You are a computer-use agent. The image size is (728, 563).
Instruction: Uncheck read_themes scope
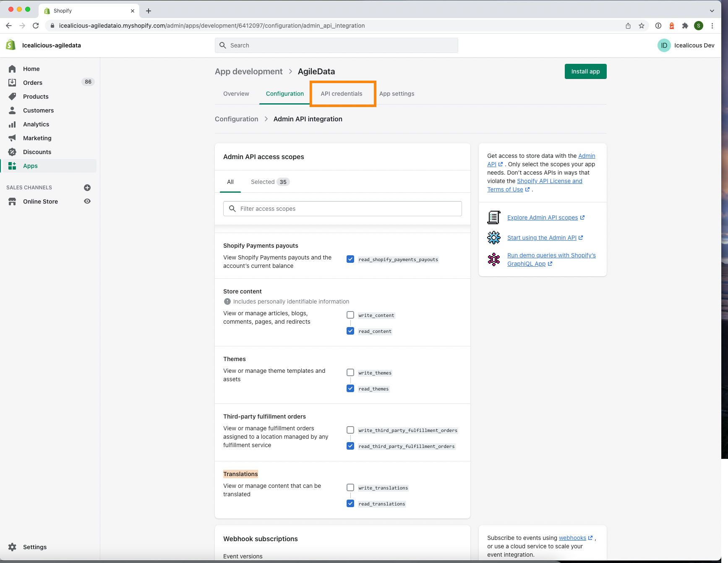(350, 388)
